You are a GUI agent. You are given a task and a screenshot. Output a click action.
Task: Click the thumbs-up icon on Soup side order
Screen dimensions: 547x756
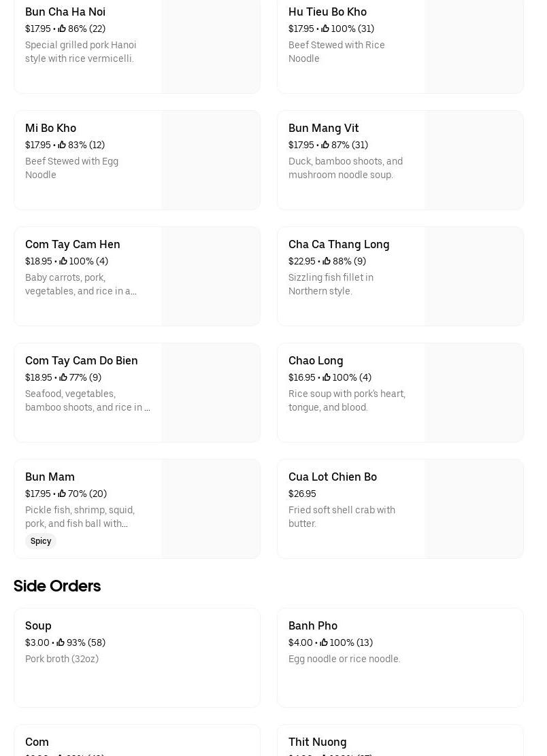[61, 642]
